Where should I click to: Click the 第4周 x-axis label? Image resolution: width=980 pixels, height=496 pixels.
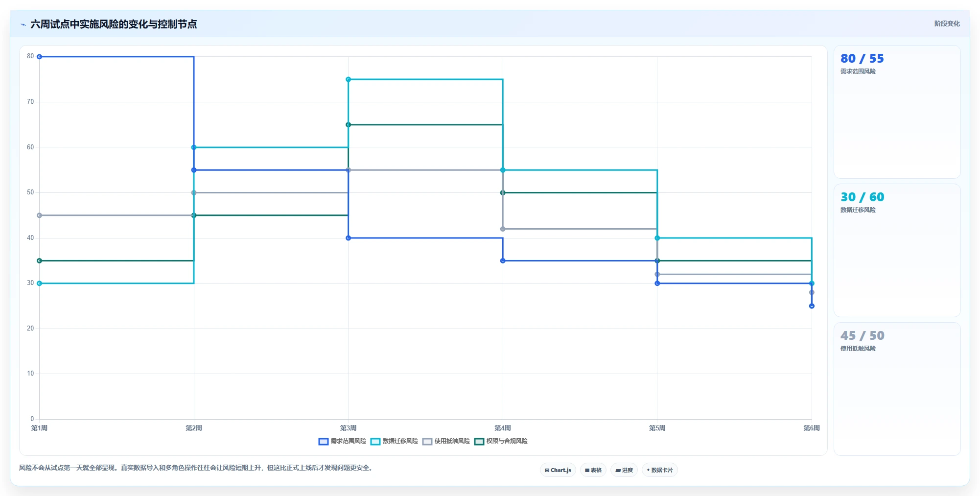pyautogui.click(x=503, y=428)
